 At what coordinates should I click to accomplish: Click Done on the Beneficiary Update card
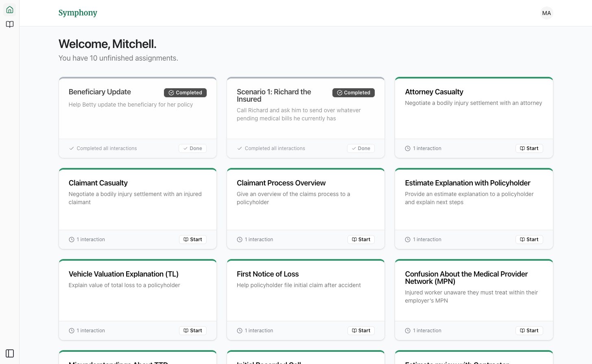[x=192, y=148]
